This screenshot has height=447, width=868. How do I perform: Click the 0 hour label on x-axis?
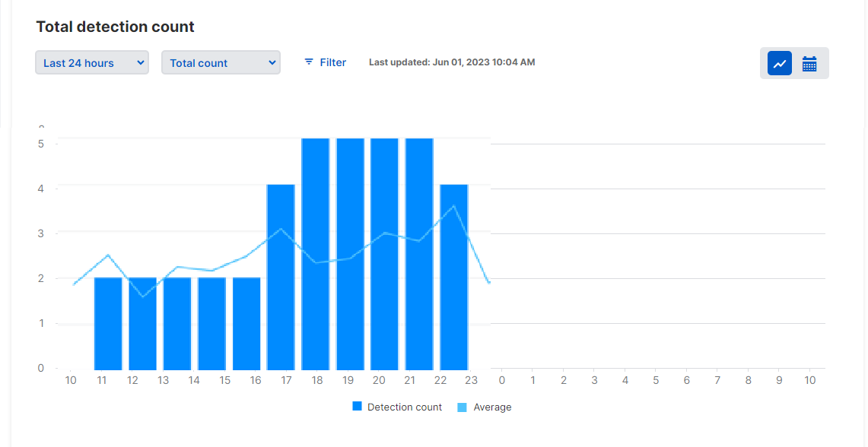pos(502,379)
